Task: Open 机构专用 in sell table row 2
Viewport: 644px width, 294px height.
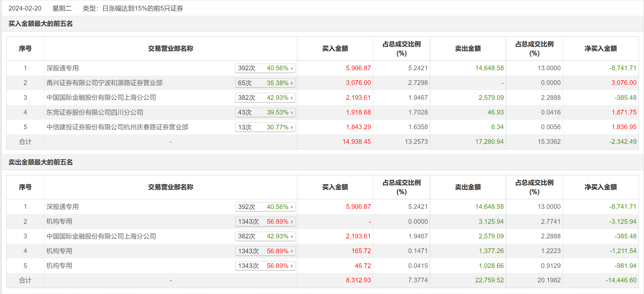Action: pos(59,222)
